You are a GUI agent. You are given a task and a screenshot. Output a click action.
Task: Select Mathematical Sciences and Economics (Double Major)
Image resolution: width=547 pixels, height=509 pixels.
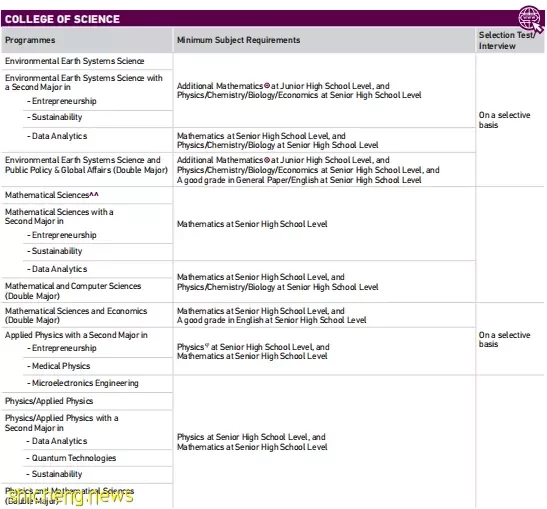(x=76, y=315)
